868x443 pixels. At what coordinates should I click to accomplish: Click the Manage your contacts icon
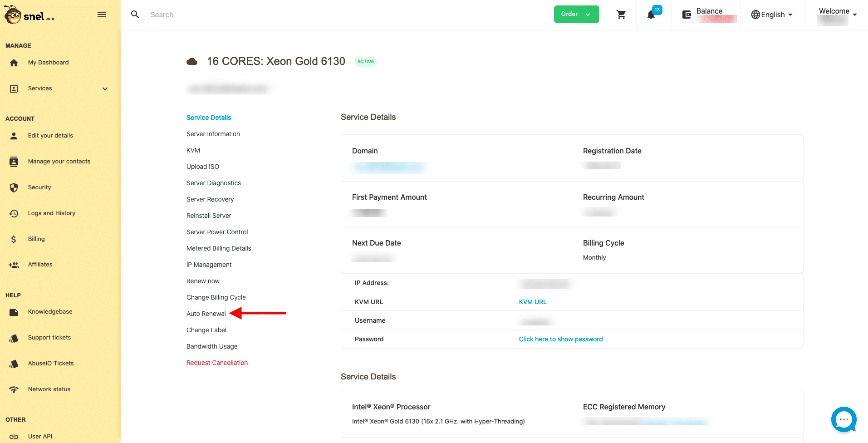pos(14,162)
